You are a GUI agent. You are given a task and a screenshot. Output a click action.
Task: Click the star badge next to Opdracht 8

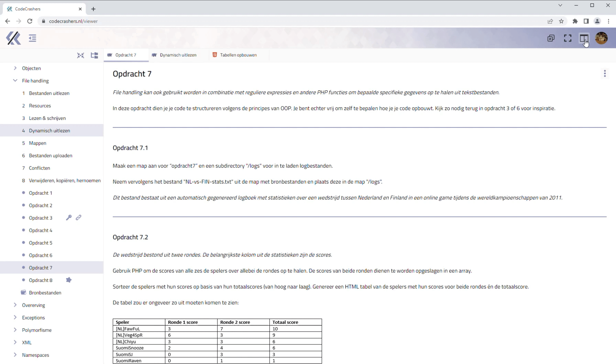pos(69,280)
